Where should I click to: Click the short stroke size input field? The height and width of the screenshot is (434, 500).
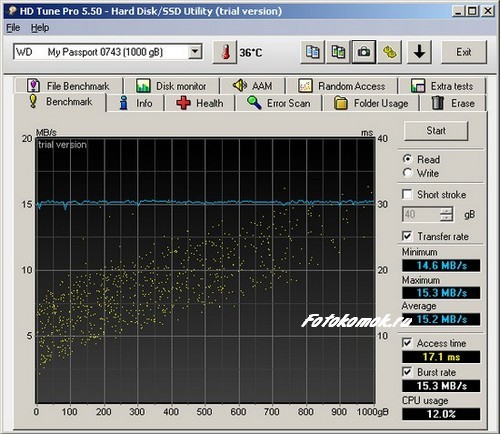click(x=421, y=214)
